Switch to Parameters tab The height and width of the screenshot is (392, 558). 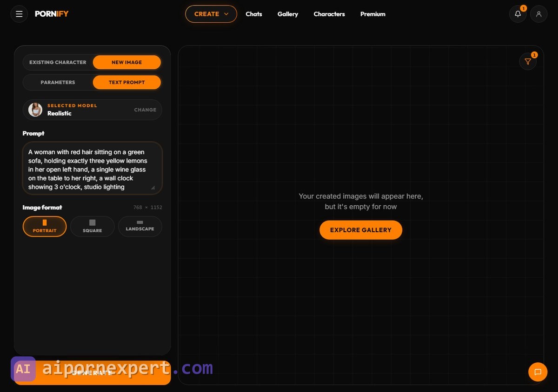click(58, 82)
